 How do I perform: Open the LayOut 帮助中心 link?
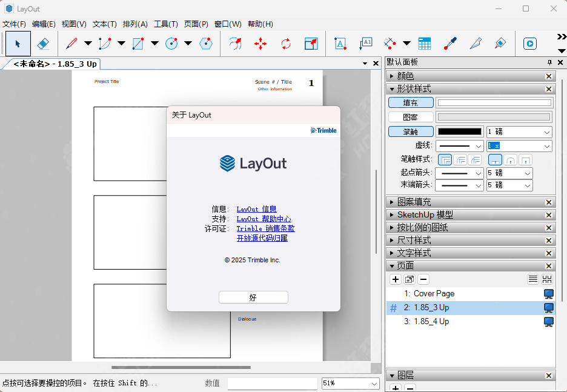[x=264, y=219]
